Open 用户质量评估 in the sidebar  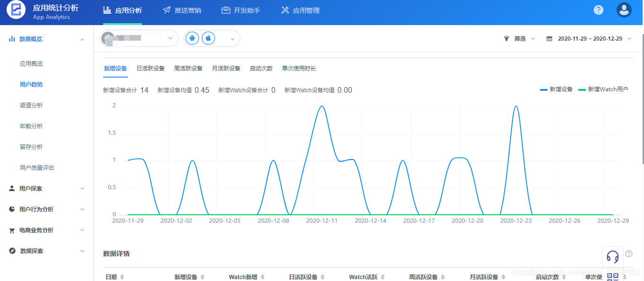(37, 167)
